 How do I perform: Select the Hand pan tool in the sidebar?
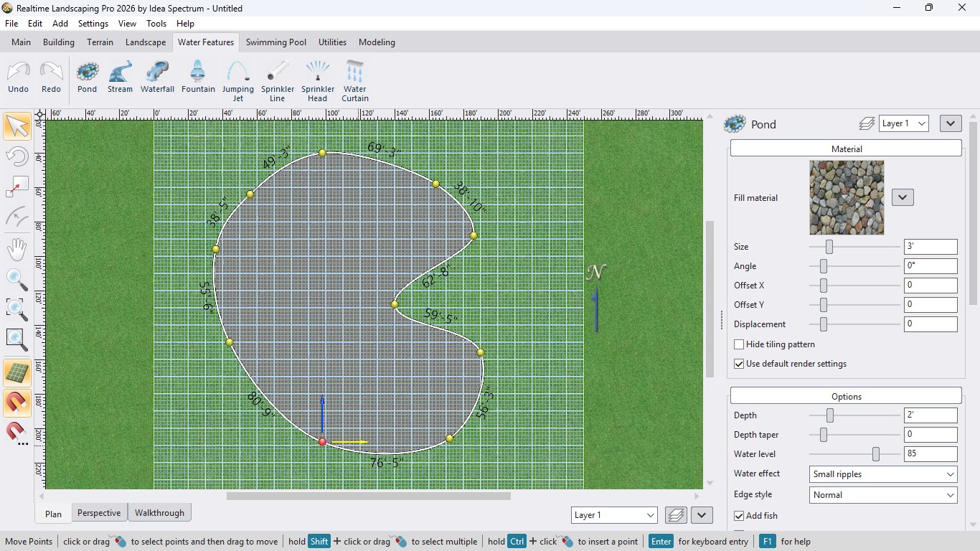17,249
